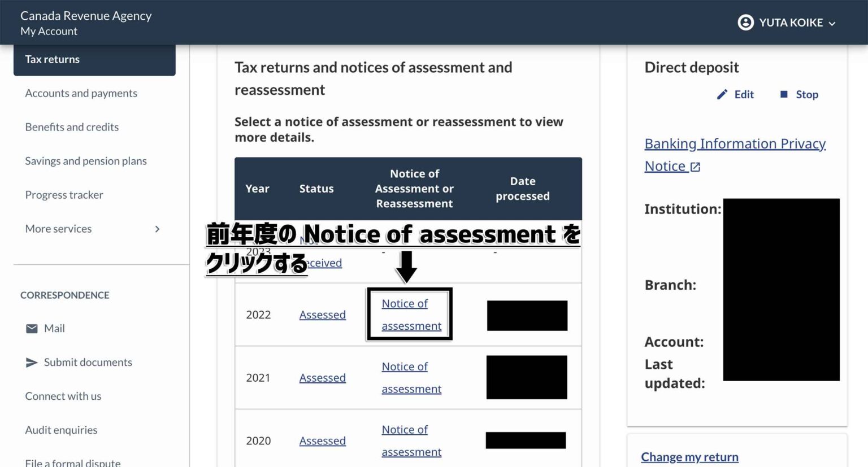Viewport: 868px width, 467px height.
Task: Select Accounts and payments in the sidebar
Action: point(81,93)
